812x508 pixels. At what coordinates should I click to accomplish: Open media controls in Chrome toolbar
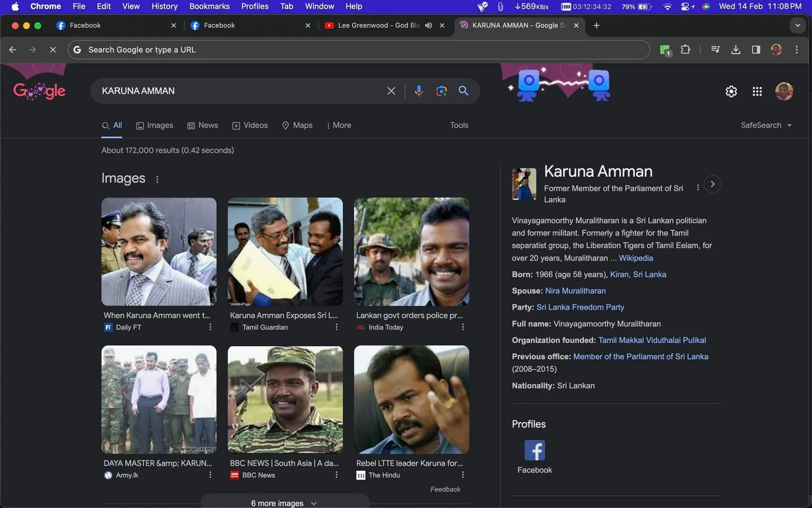pyautogui.click(x=716, y=50)
